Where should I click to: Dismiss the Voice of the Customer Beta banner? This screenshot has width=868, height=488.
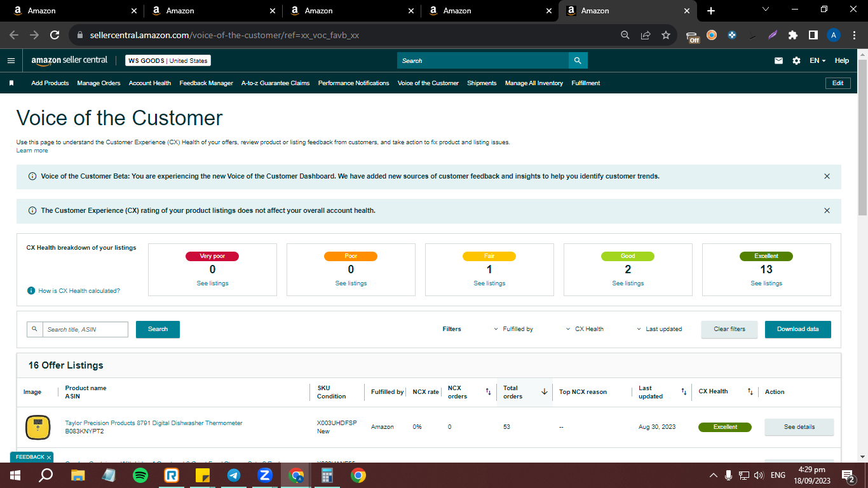tap(827, 176)
